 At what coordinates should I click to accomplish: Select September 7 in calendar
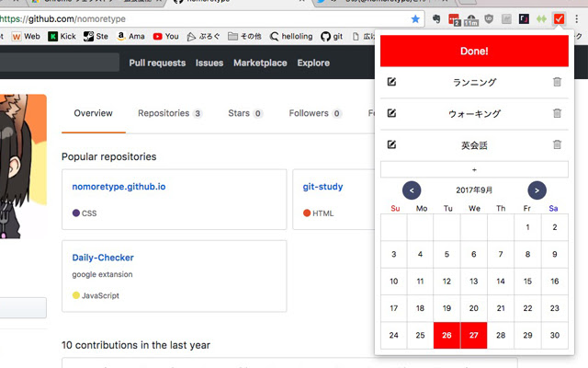point(501,254)
